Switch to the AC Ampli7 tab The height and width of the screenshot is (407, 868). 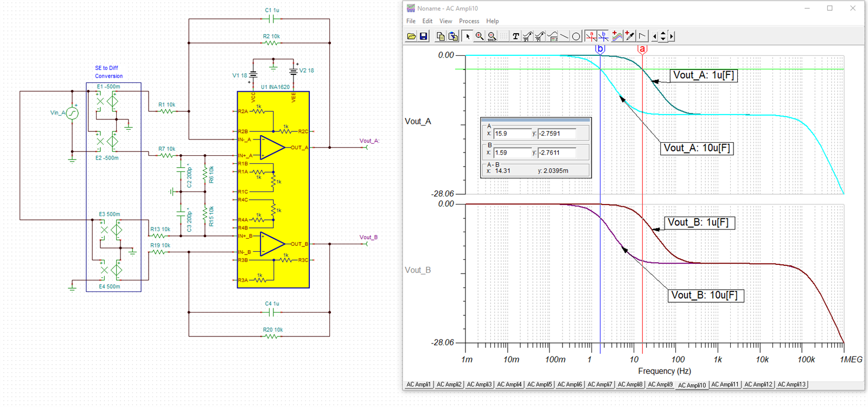coord(599,384)
